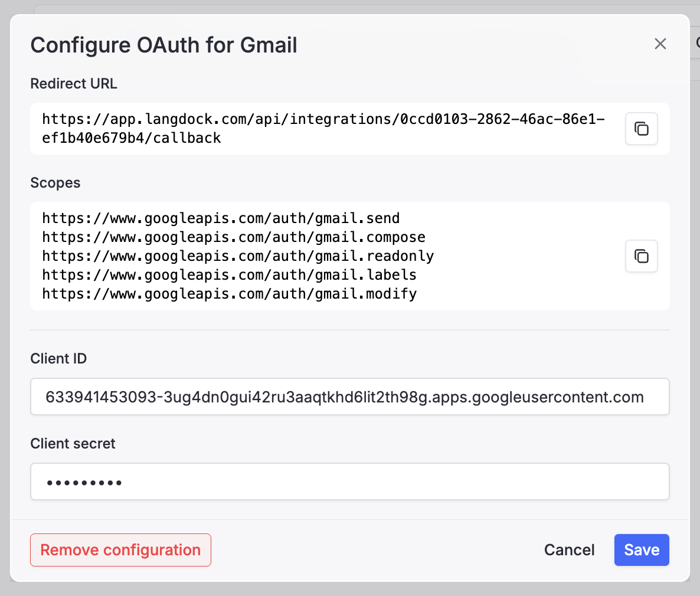
Task: Select the gmail.send scope line
Action: click(221, 218)
